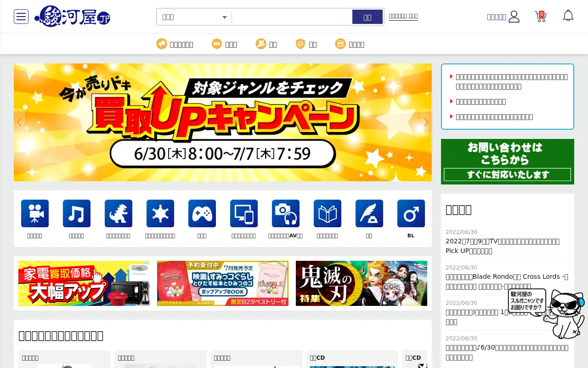Select the monitor and smartphone category icon
Viewport: 588px width, 368px height.
coord(244,213)
